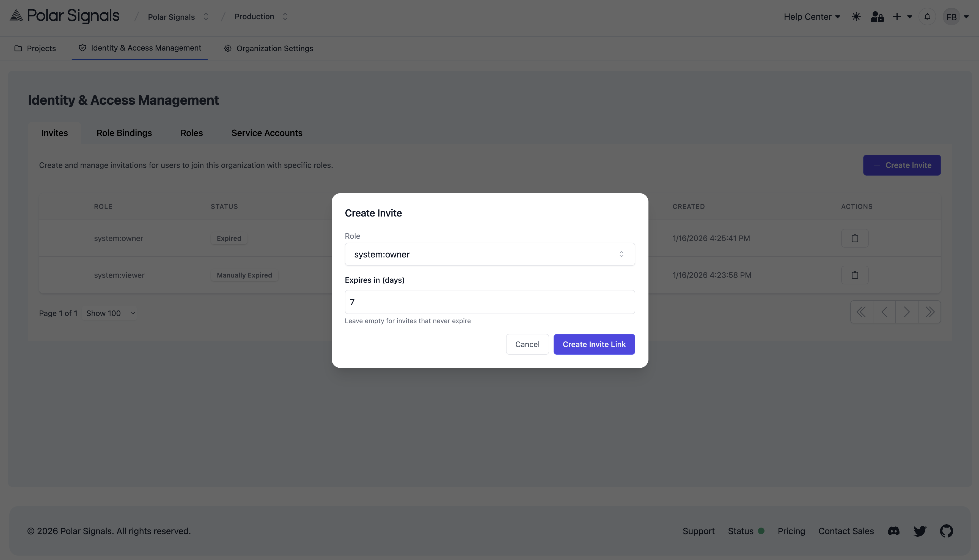This screenshot has height=560, width=979.
Task: Click the Discord icon in the footer
Action: pyautogui.click(x=894, y=531)
